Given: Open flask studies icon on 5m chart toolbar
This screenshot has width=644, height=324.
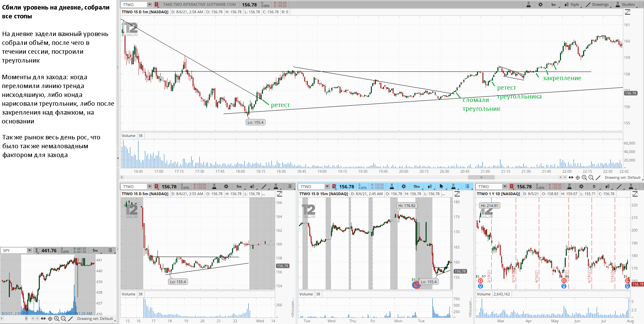Looking at the screenshot, I should pos(214,186).
